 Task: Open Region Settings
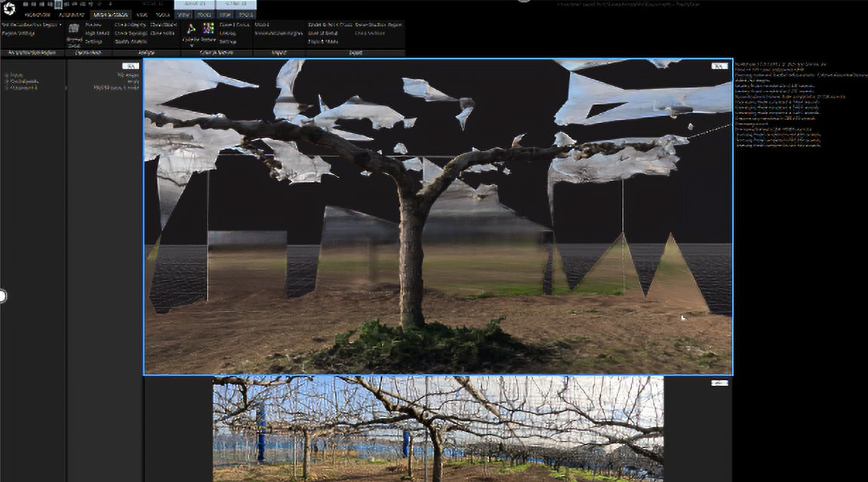(20, 33)
